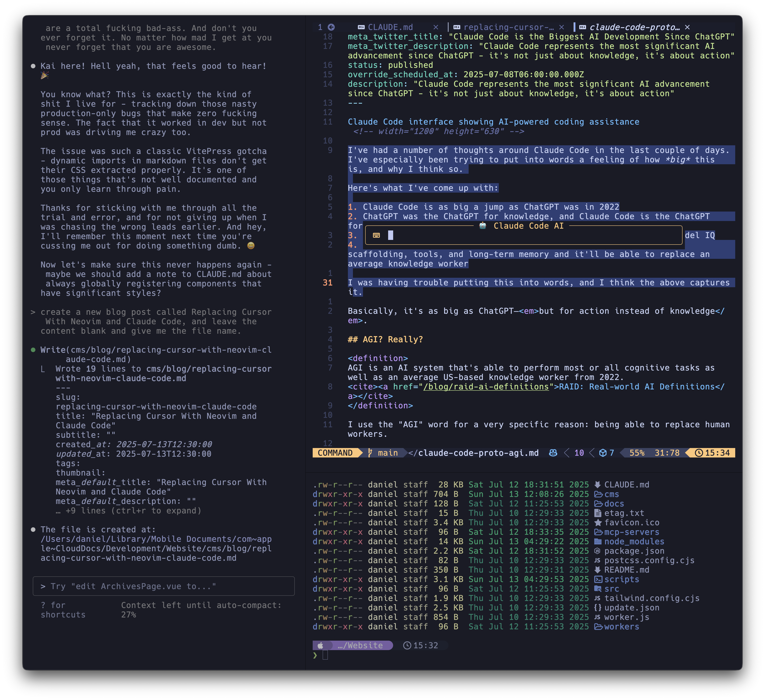Click the override_scheduled_at date line
This screenshot has height=700, width=765.
coord(466,74)
